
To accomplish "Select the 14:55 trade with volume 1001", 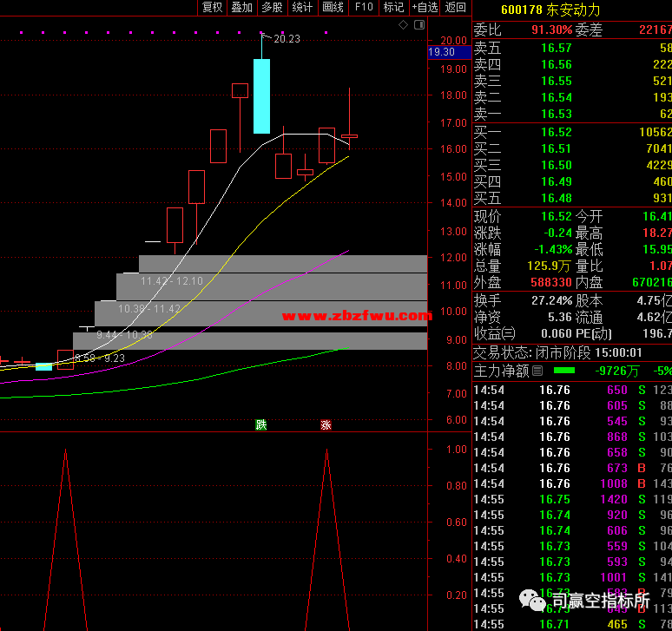I will [x=572, y=577].
